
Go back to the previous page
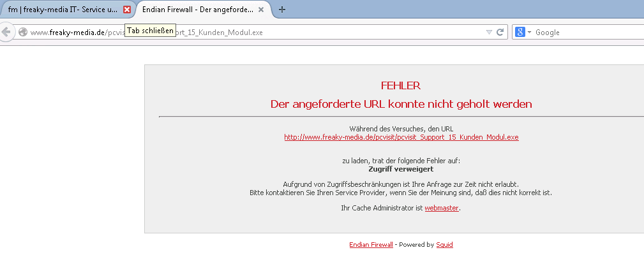point(6,32)
